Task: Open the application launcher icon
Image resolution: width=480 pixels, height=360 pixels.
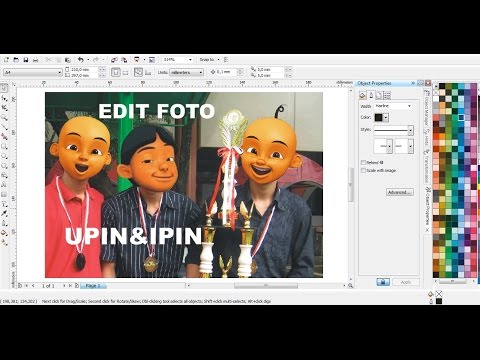Action: pos(137,60)
